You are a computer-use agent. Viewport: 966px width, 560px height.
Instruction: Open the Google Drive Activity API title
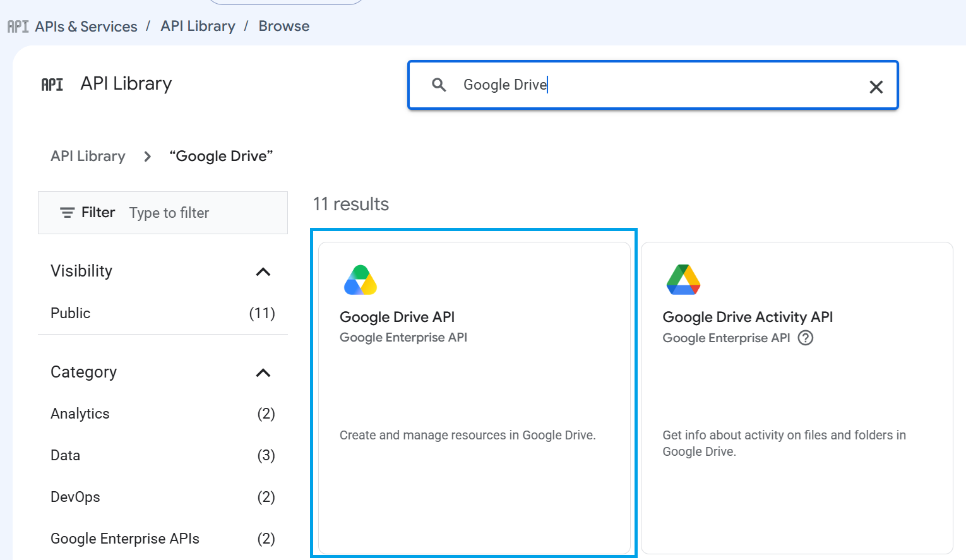[748, 317]
